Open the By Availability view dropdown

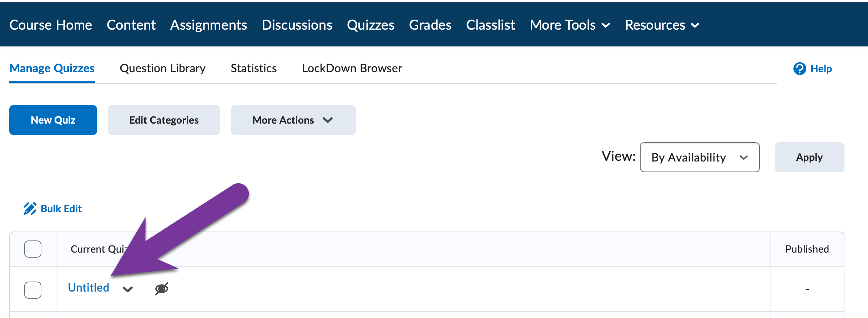click(x=699, y=157)
